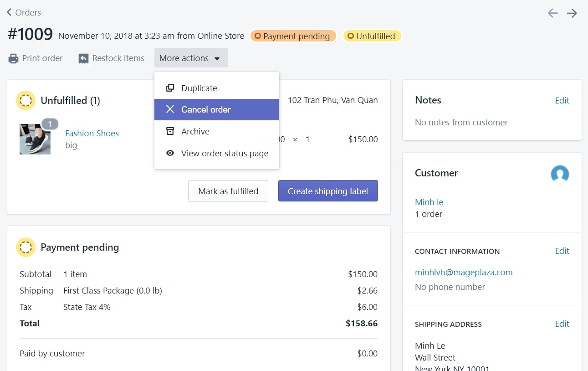Edit the Notes section
The height and width of the screenshot is (371, 588).
pos(562,100)
